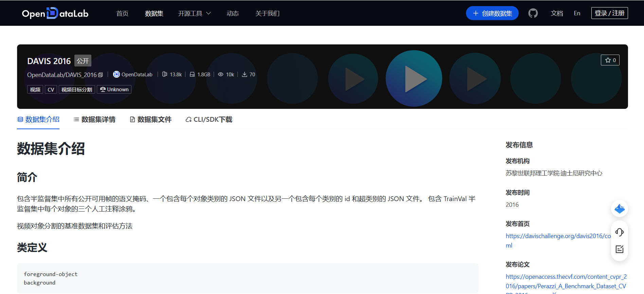Click the 13.8k file count icon
The height and width of the screenshot is (294, 644).
point(165,74)
